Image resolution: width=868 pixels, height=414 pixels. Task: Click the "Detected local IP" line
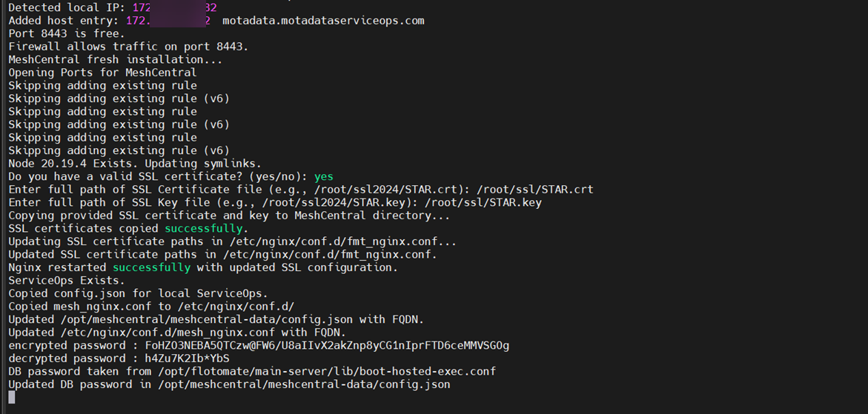[x=67, y=7]
